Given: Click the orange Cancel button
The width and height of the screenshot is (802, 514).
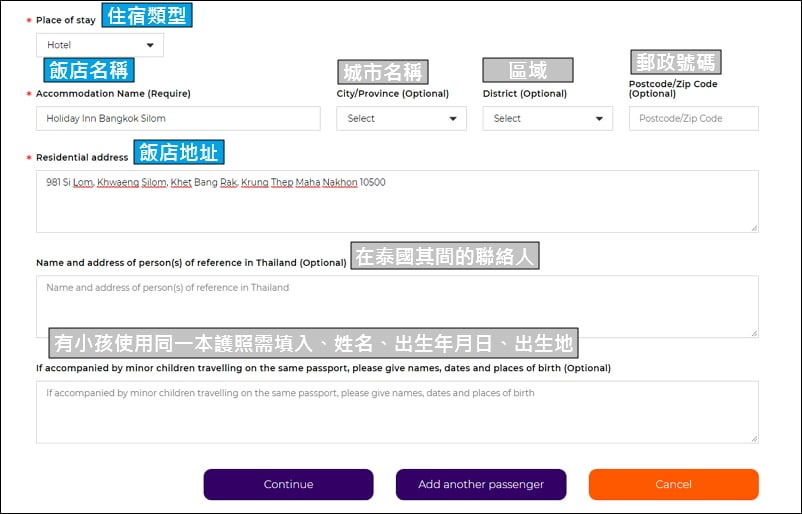Looking at the screenshot, I should (x=674, y=484).
